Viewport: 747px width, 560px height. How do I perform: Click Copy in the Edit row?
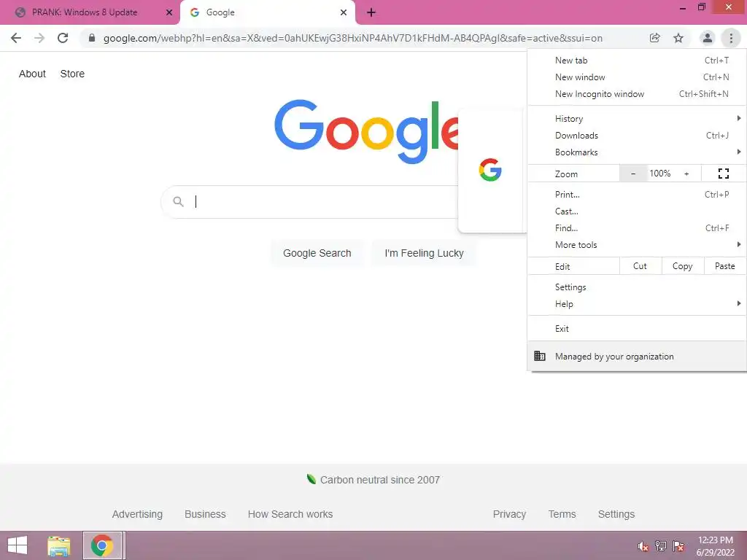point(683,266)
